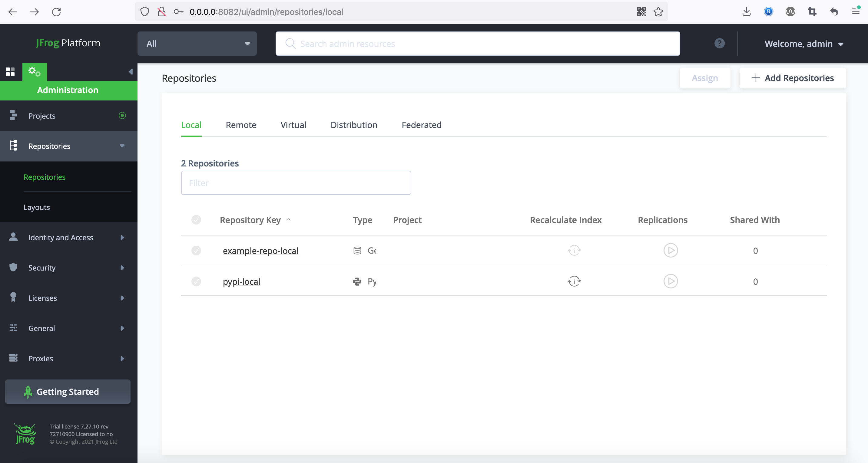Run replication for pypi-local
The width and height of the screenshot is (868, 463).
click(x=670, y=281)
